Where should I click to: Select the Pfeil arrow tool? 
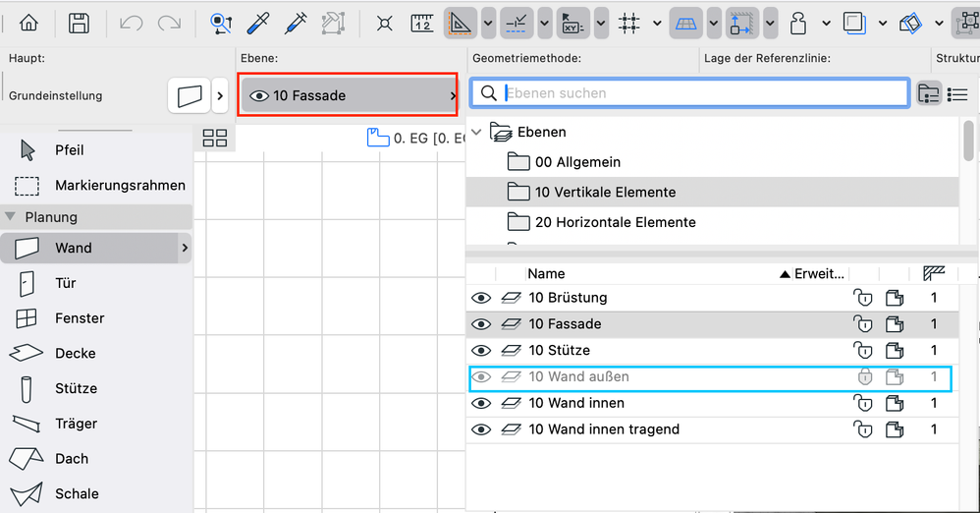point(96,150)
